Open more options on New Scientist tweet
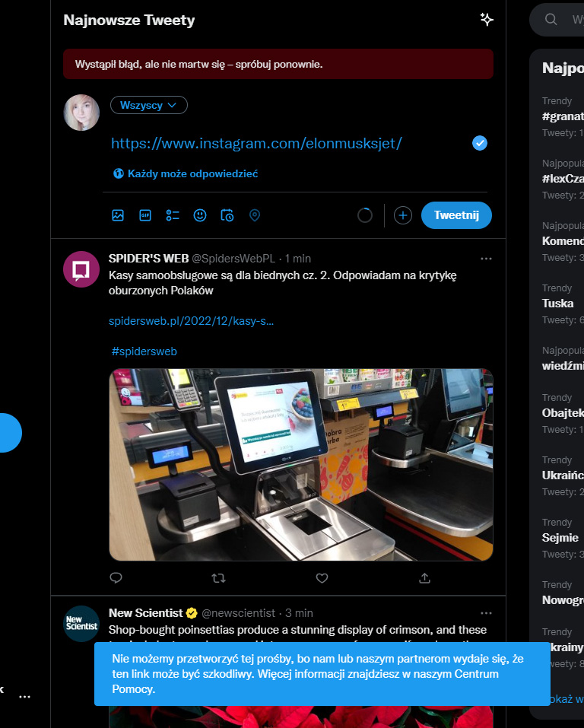 click(486, 613)
